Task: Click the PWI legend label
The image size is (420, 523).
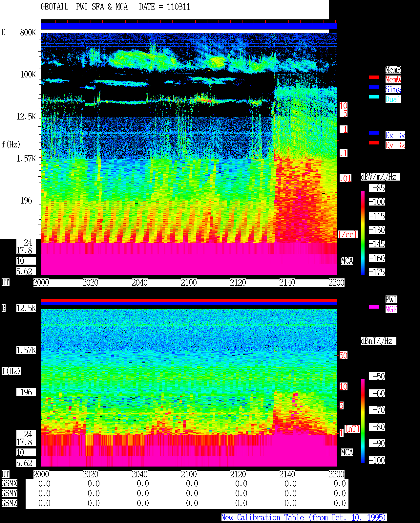Action: tap(391, 299)
